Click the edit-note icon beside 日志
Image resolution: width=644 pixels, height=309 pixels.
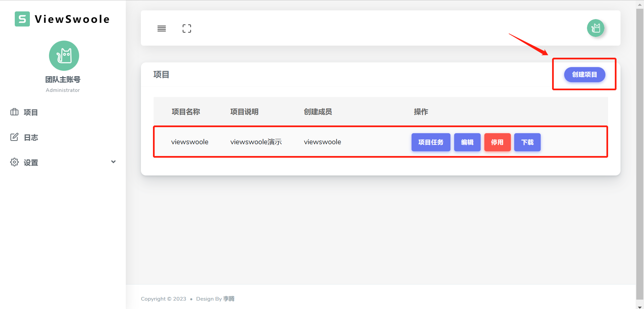[x=14, y=137]
